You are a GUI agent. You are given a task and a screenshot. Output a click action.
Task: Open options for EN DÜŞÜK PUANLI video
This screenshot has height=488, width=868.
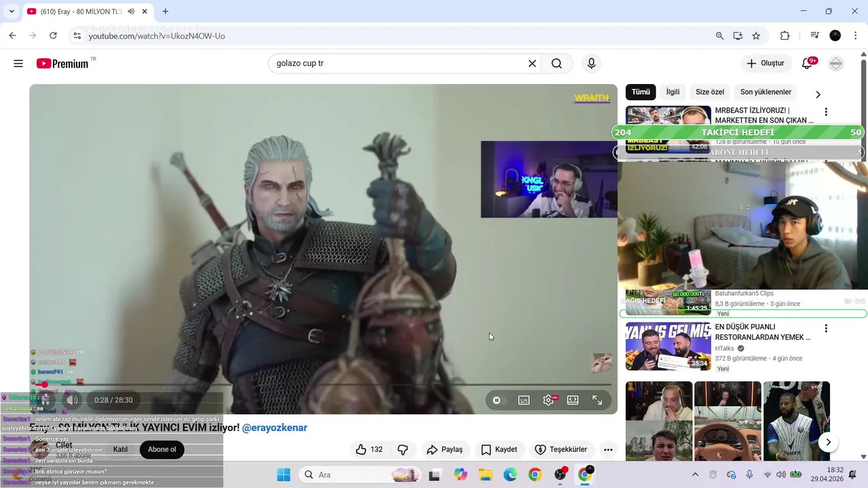[825, 329]
